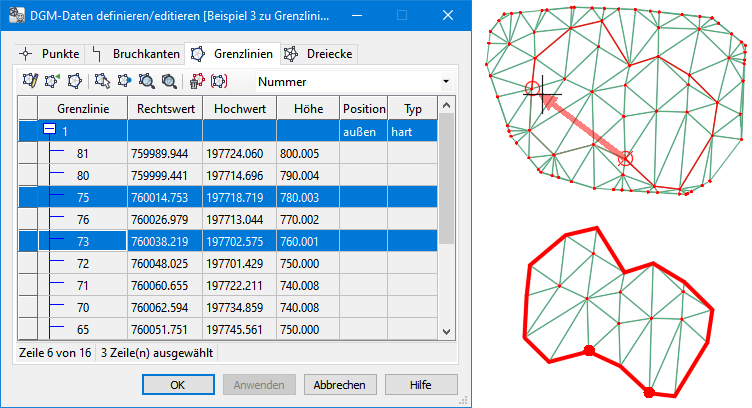Image resolution: width=752 pixels, height=408 pixels.
Task: Collapse boundary line 1 tree node
Action: (48, 131)
